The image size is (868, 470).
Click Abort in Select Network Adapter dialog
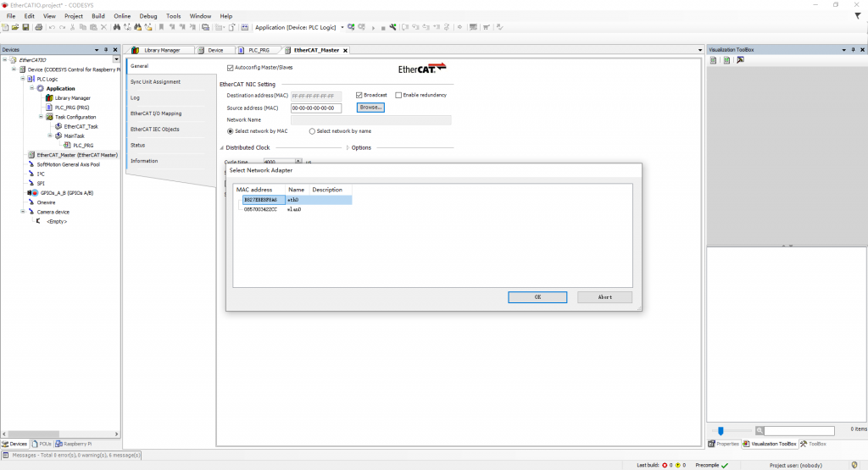coord(604,297)
